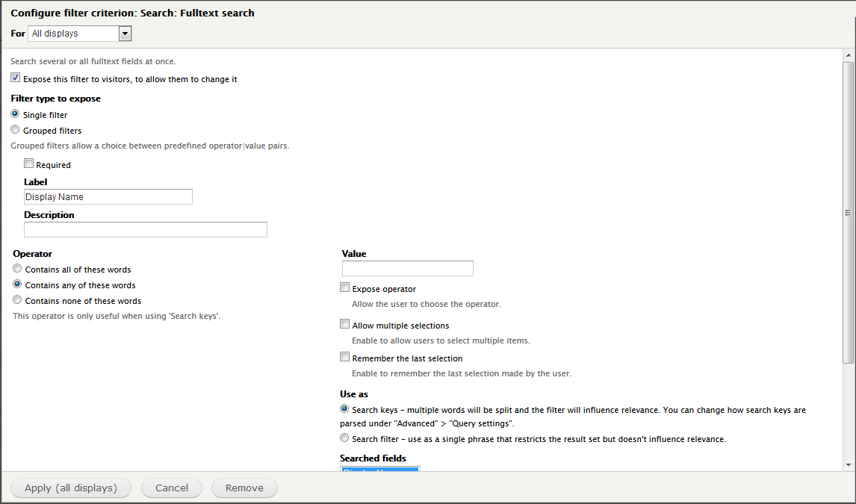Image resolution: width=856 pixels, height=504 pixels.
Task: Open the For displays dropdown
Action: 125,33
